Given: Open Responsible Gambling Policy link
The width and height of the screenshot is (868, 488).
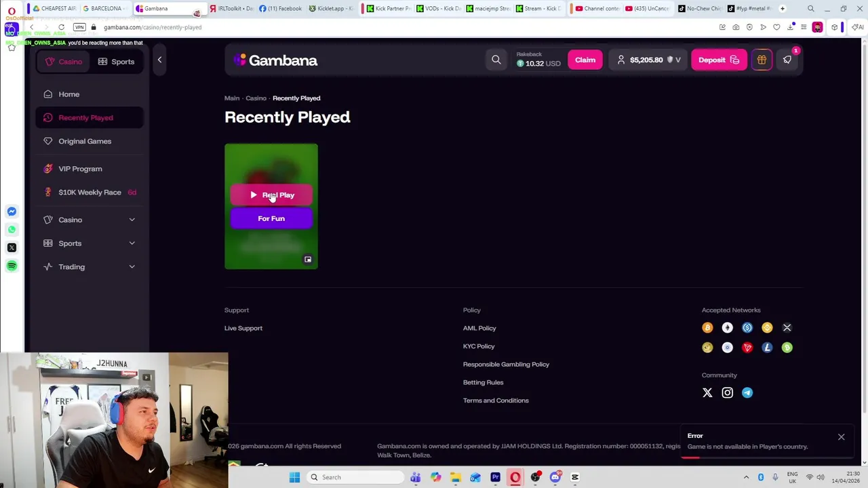Looking at the screenshot, I should 506,365.
